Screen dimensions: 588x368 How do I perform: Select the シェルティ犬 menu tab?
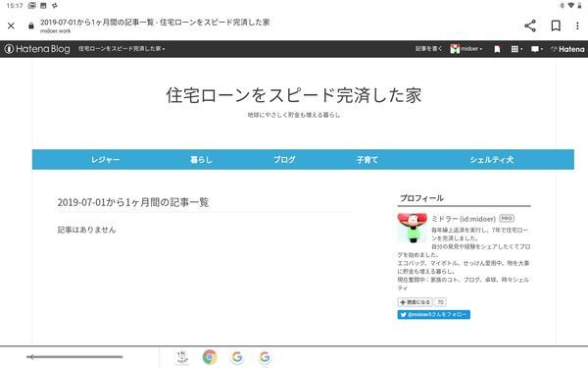pyautogui.click(x=492, y=160)
